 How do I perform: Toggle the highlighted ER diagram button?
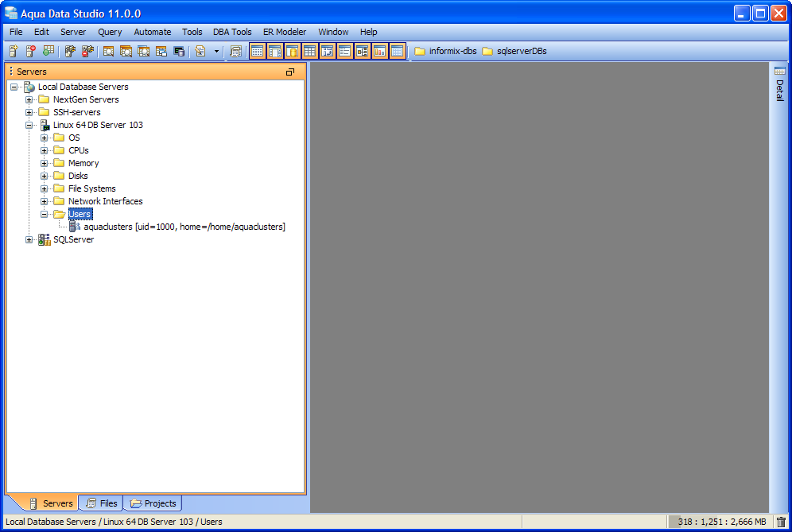(362, 51)
